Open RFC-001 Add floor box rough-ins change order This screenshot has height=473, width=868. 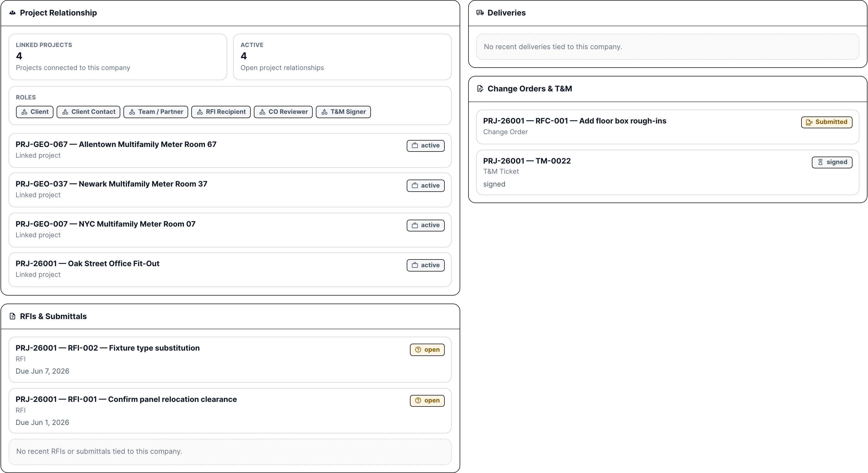(x=668, y=127)
